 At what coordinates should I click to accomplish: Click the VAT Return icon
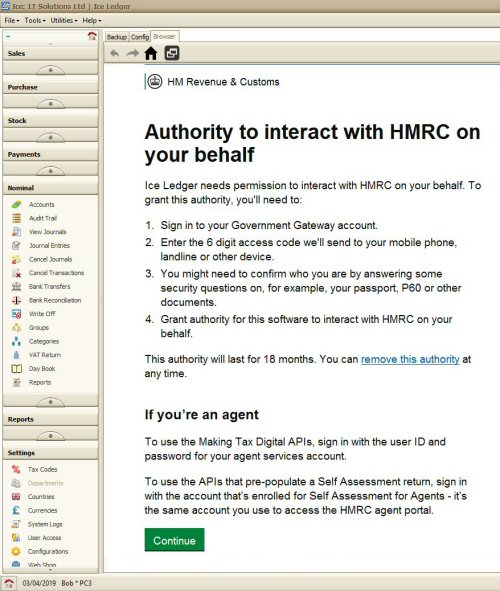pos(16,355)
